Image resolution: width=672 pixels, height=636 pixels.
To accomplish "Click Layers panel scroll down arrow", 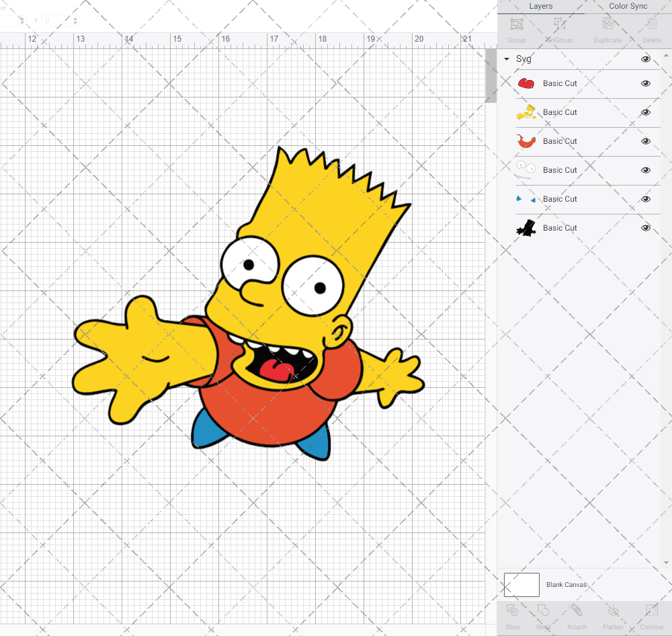I will click(666, 563).
